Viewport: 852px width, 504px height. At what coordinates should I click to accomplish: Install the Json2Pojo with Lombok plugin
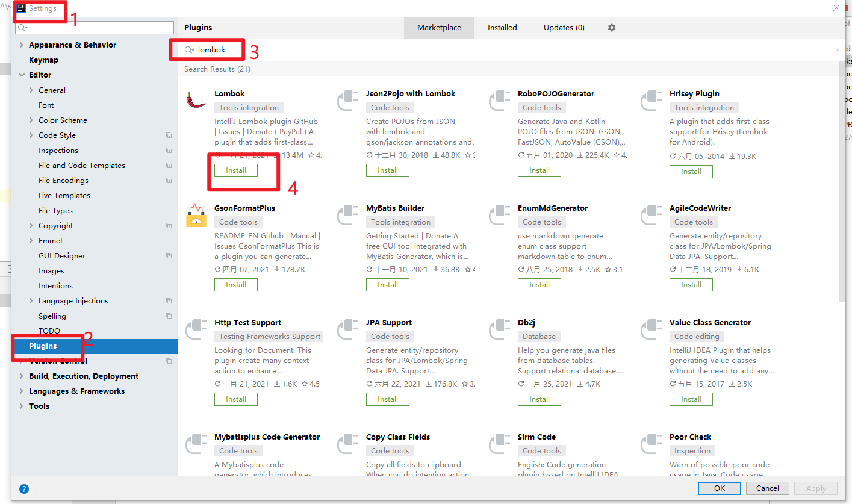[388, 170]
